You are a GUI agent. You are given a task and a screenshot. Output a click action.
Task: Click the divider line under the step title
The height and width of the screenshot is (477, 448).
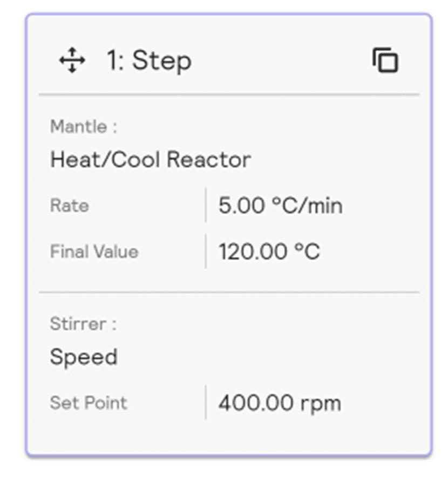click(x=229, y=94)
